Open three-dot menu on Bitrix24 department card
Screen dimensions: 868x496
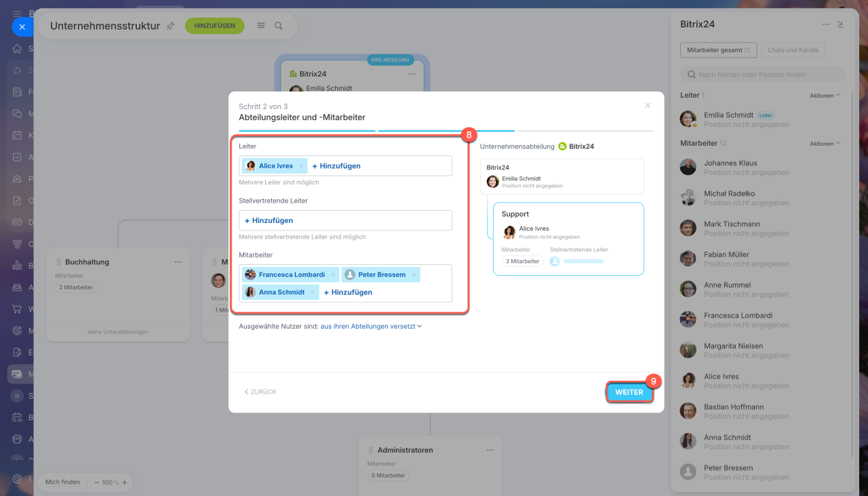click(x=412, y=74)
